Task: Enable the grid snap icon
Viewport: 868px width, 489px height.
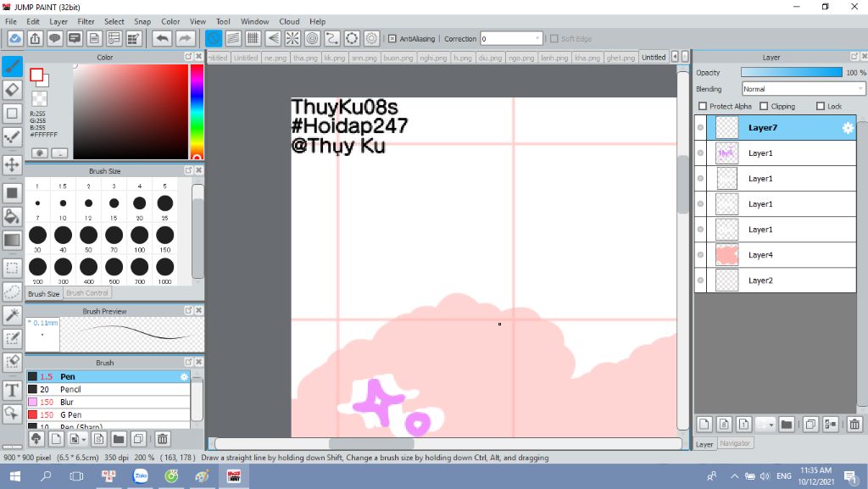Action: pyautogui.click(x=253, y=39)
